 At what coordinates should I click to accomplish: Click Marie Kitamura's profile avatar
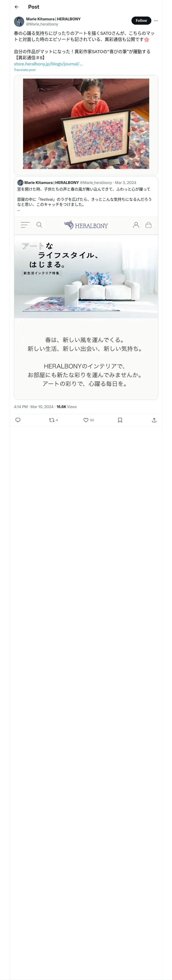point(19,21)
